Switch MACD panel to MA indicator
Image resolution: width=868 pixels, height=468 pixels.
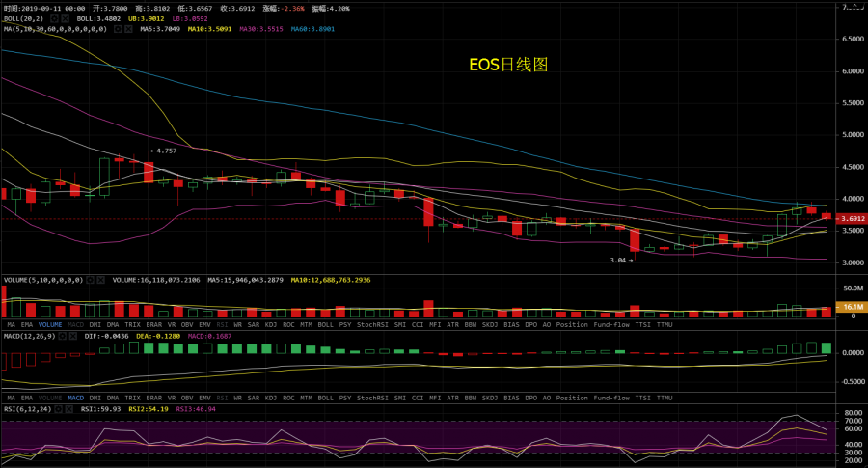(12, 399)
